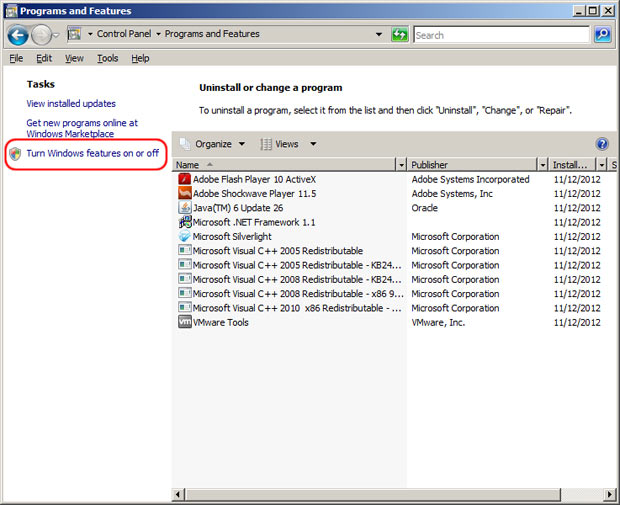Image resolution: width=620 pixels, height=505 pixels.
Task: Click View installed updates link
Action: pyautogui.click(x=71, y=104)
